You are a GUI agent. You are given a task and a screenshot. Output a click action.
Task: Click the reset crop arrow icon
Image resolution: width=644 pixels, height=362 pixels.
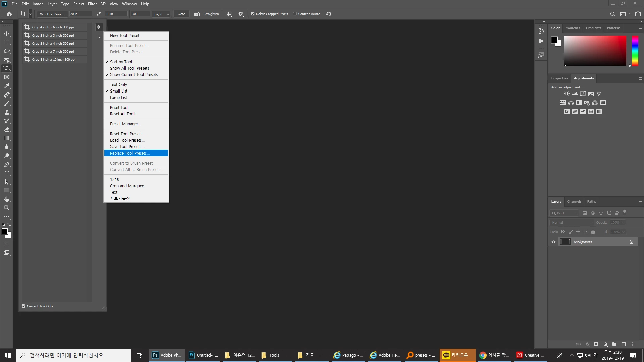(x=329, y=14)
